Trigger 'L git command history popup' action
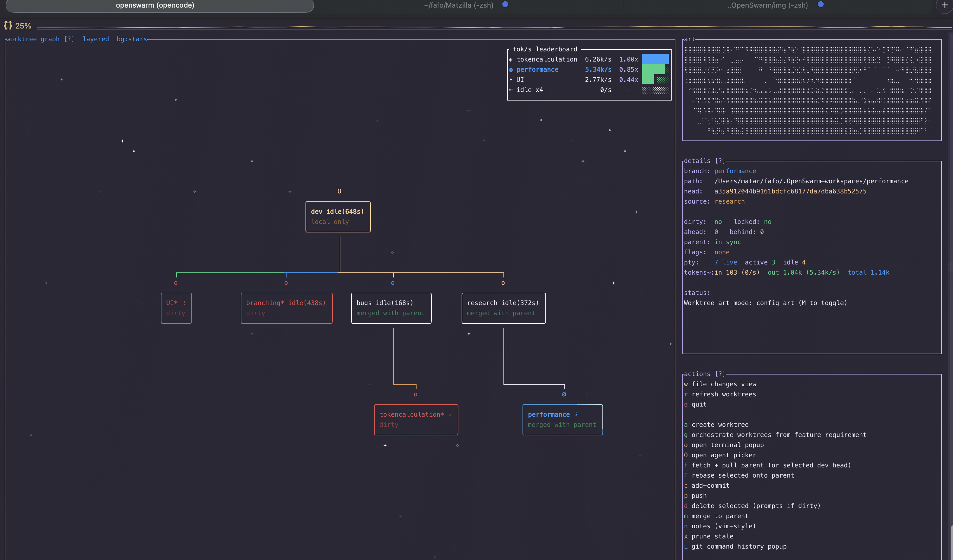Screen dimensions: 953x560 735,546
